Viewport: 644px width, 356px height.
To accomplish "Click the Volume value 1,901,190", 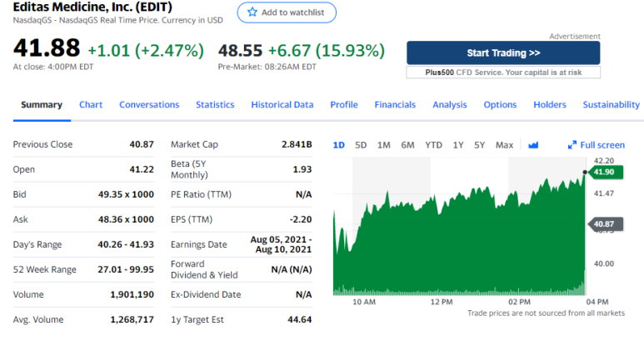I will (x=132, y=295).
